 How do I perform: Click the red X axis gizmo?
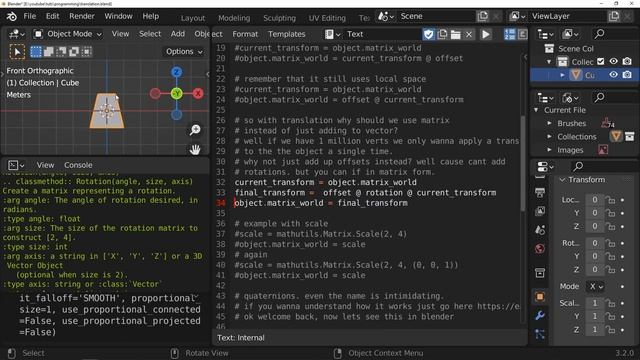click(198, 93)
